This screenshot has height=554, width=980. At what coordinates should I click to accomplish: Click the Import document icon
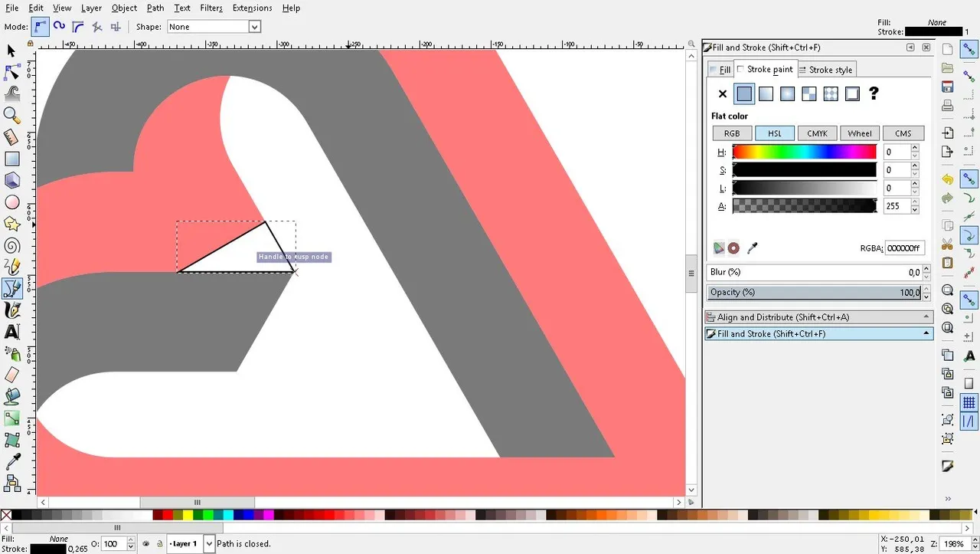pyautogui.click(x=947, y=133)
